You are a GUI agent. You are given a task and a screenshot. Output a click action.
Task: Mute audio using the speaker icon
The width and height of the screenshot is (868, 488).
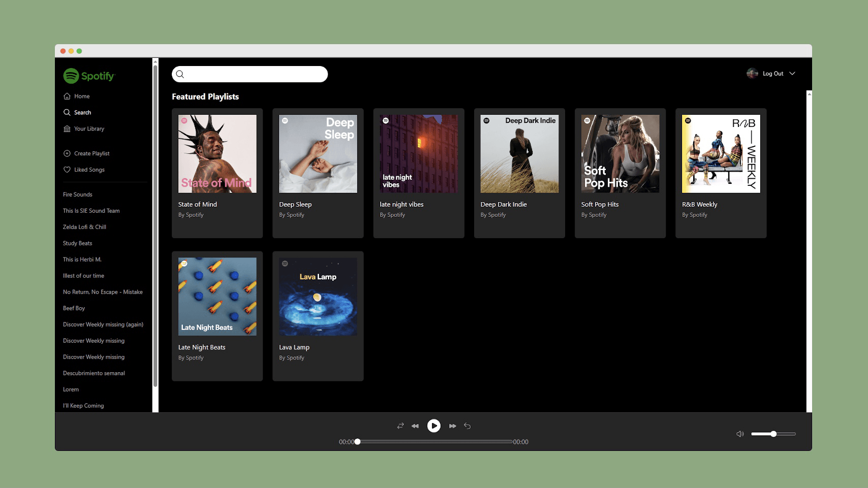(x=740, y=434)
